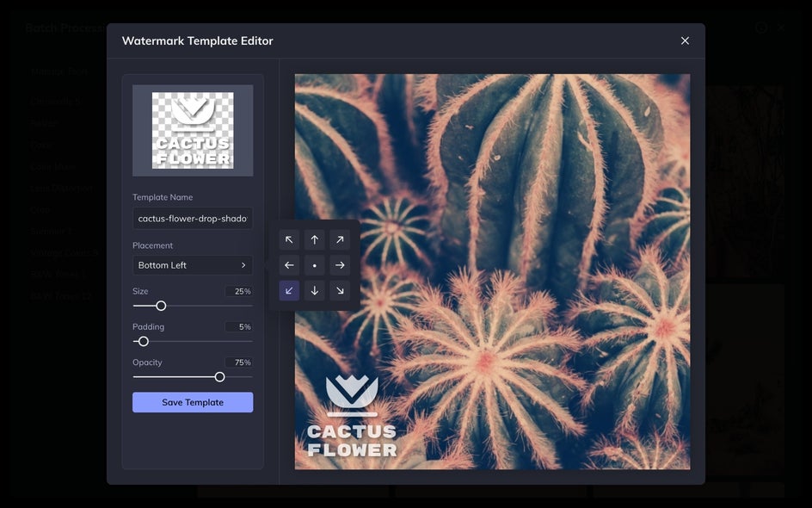The image size is (812, 508).
Task: Click the Padding value box showing 5%
Action: [239, 327]
